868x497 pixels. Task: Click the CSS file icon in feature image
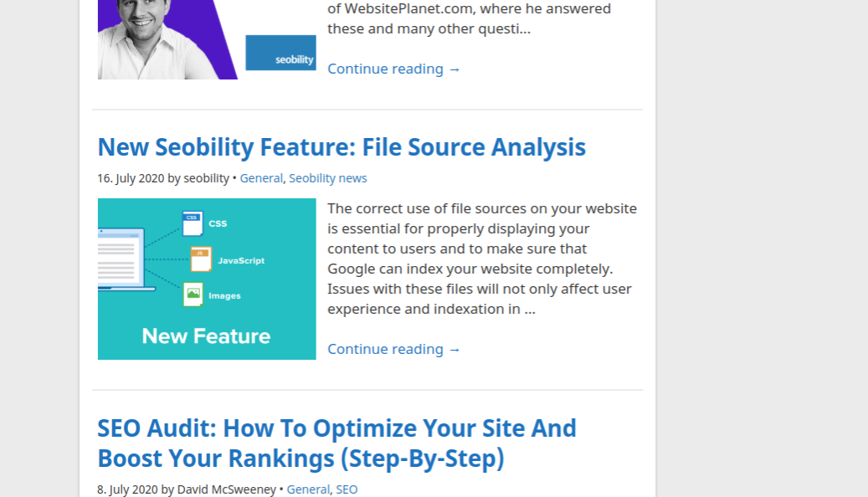coord(193,223)
